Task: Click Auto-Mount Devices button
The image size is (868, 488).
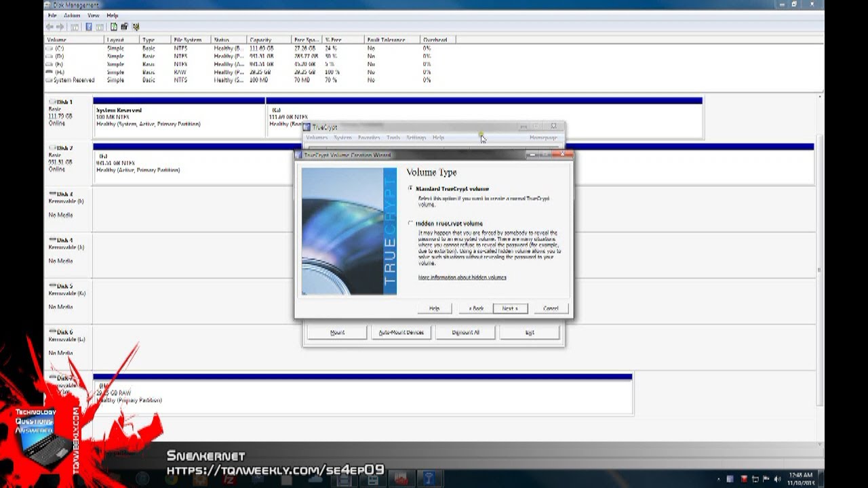Action: 401,332
